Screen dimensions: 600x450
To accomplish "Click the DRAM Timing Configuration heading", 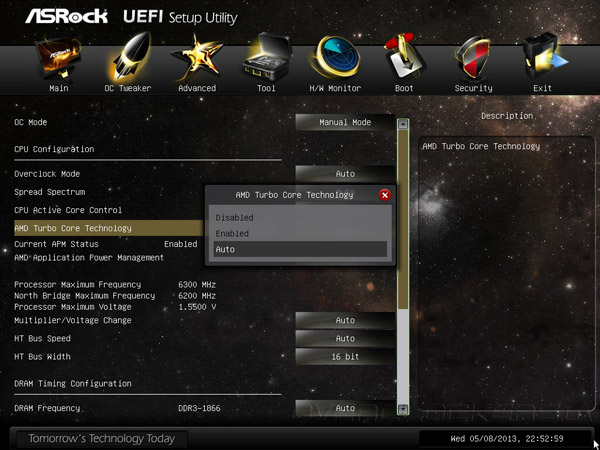I will point(73,383).
